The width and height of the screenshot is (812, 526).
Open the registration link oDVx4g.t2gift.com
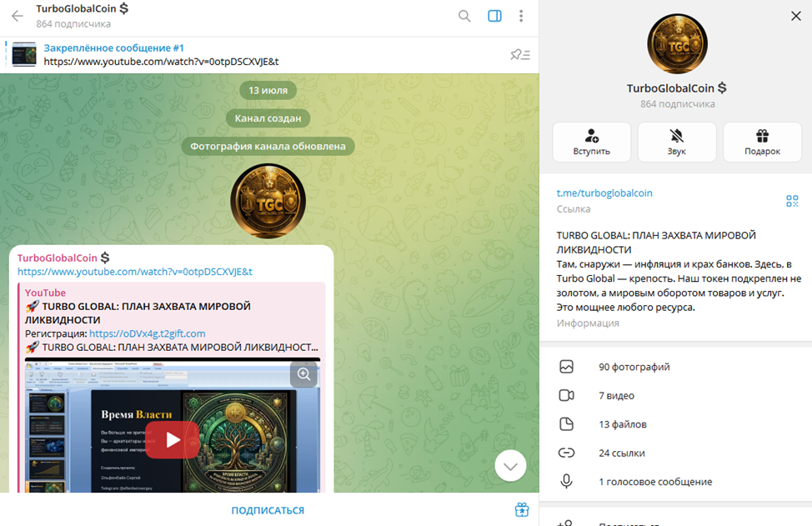147,333
